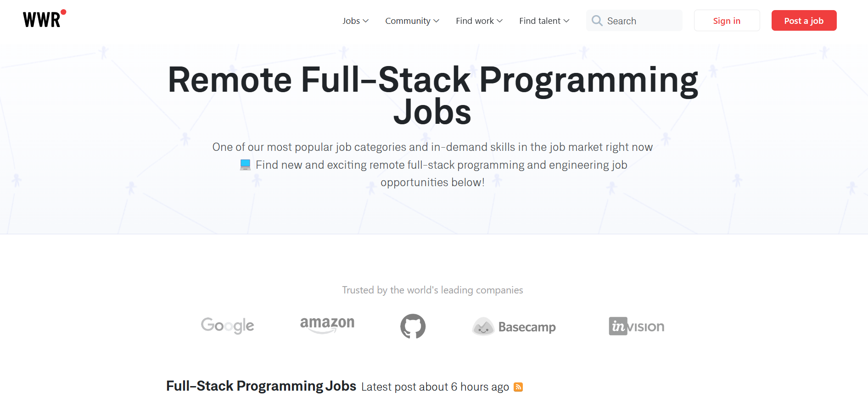Open the Community menu
This screenshot has height=398, width=868.
pos(412,21)
